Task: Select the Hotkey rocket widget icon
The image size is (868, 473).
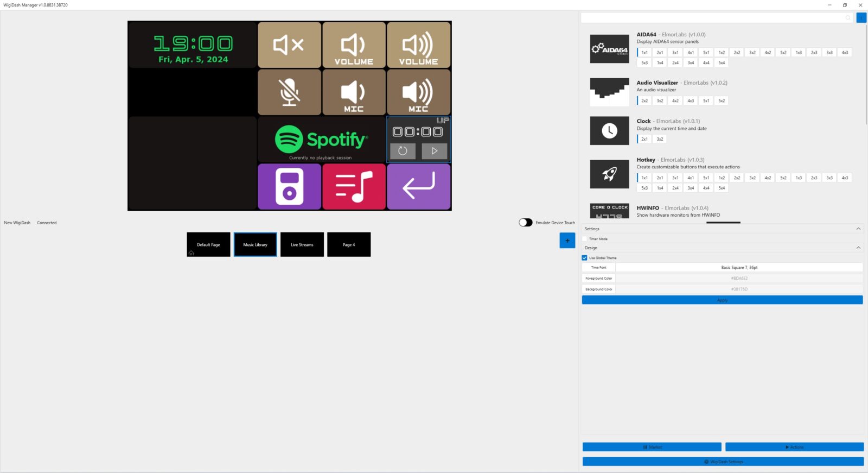Action: [x=609, y=174]
